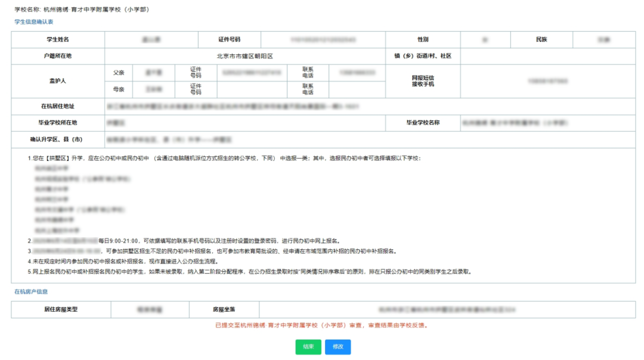Click the 学校名称 header line at top
This screenshot has width=644, height=360.
(82, 9)
